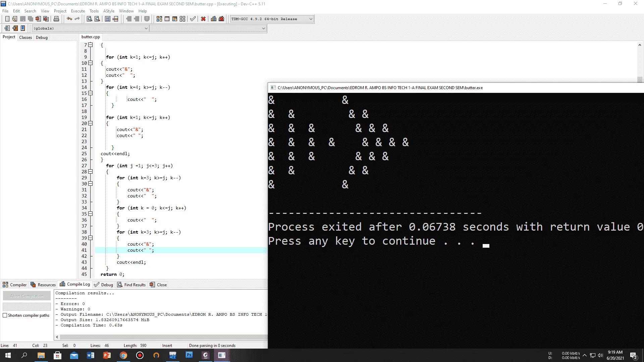This screenshot has height=362, width=644.
Task: Collapse the code fold at line 35
Action: tap(91, 214)
